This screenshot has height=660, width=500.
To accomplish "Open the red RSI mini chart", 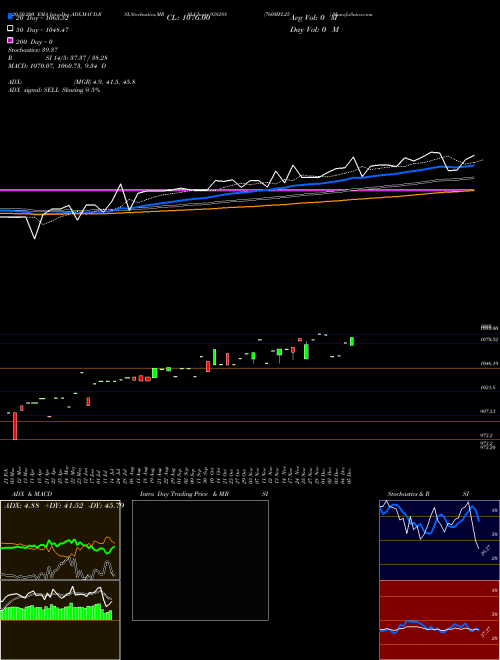I will (439, 620).
